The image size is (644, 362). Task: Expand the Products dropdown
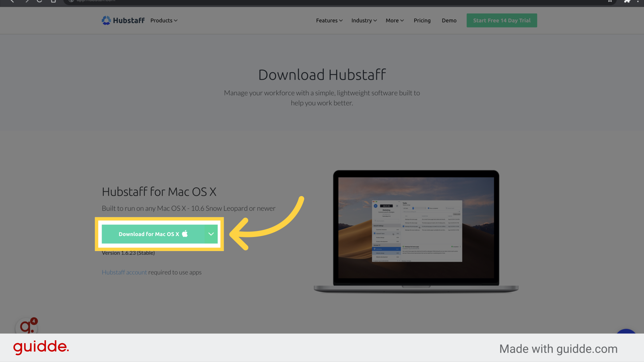(x=164, y=20)
